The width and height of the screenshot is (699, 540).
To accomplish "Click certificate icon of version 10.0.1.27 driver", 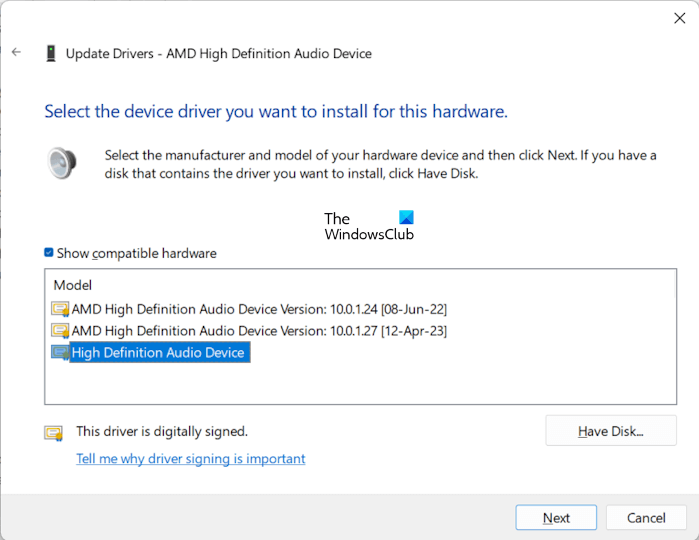I will click(x=60, y=331).
